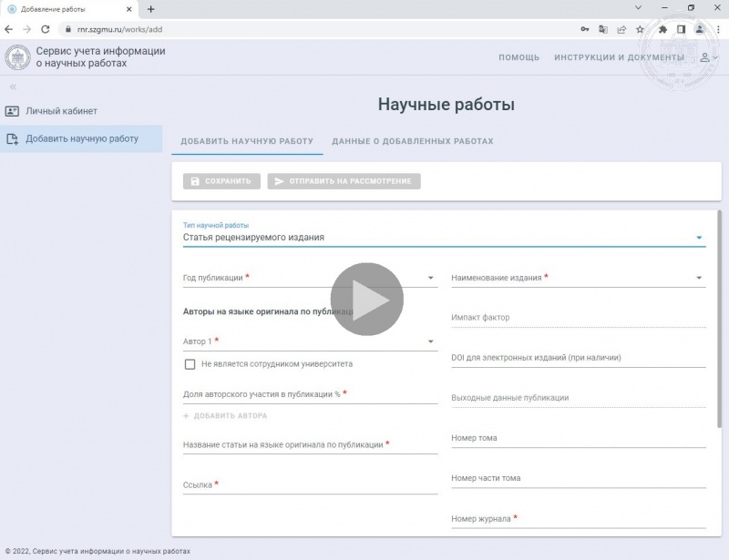The image size is (729, 560).
Task: Click the form's vertical scrollbar
Action: [x=719, y=320]
